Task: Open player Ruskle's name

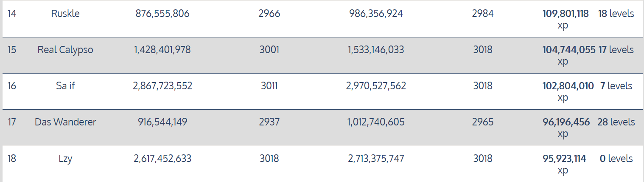Action: pos(65,14)
